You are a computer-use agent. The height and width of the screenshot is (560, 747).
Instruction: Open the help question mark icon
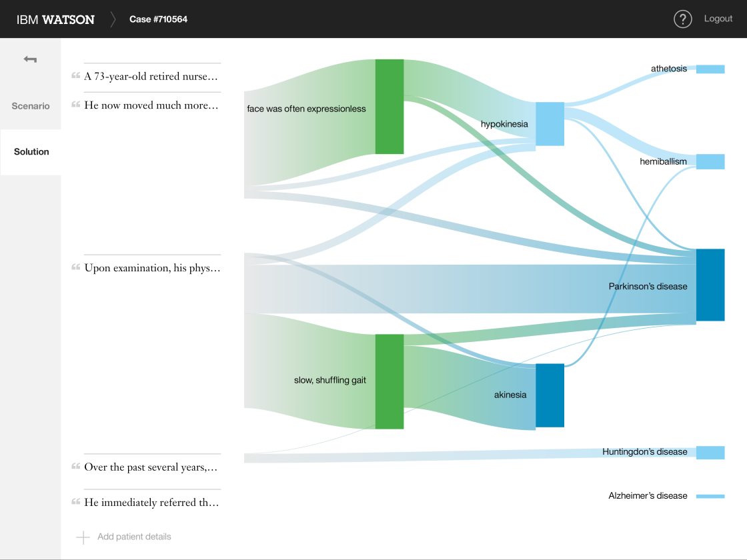tap(682, 19)
